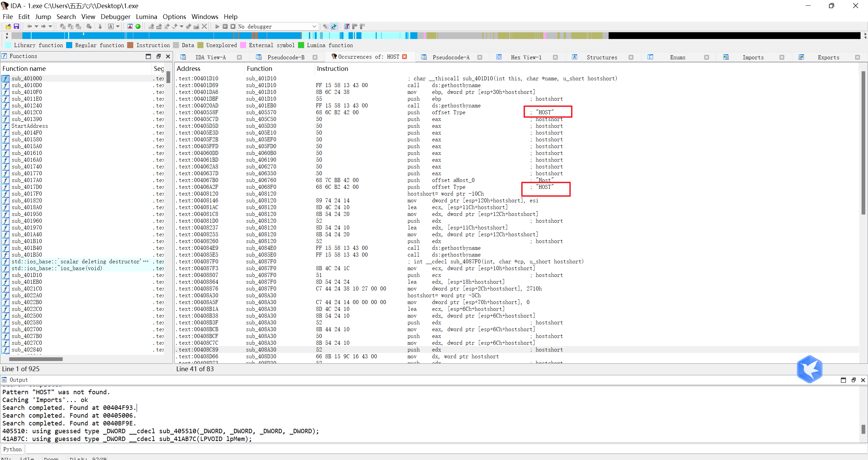Click the open file toolbar icon

(8, 26)
